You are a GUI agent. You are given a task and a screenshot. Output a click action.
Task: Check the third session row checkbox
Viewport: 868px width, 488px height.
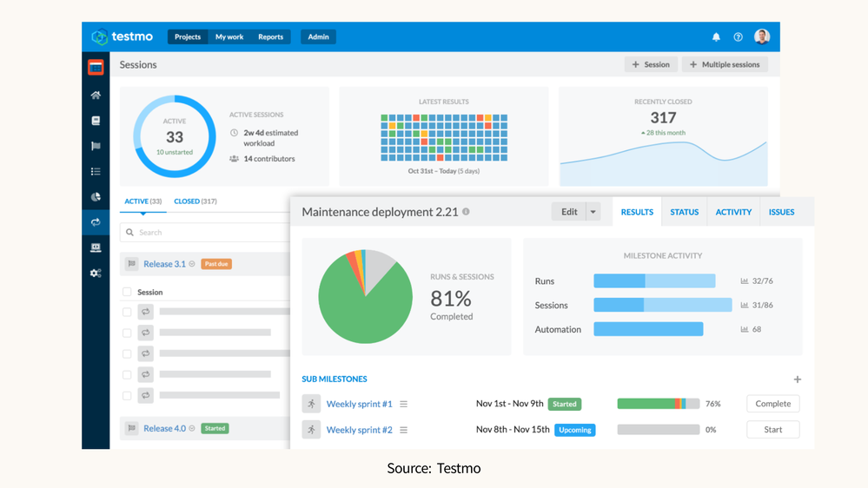(x=127, y=354)
